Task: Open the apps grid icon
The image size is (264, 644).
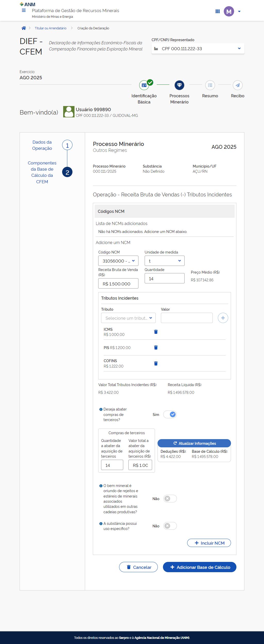Action: (x=217, y=11)
